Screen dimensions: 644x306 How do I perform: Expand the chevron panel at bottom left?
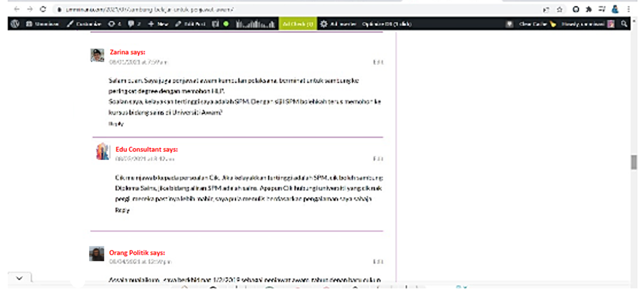tap(19, 278)
